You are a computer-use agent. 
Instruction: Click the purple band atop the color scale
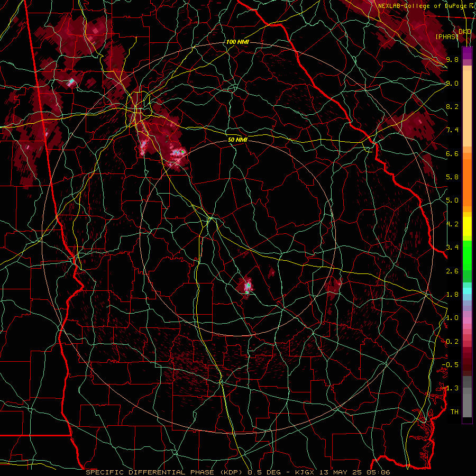point(467,53)
